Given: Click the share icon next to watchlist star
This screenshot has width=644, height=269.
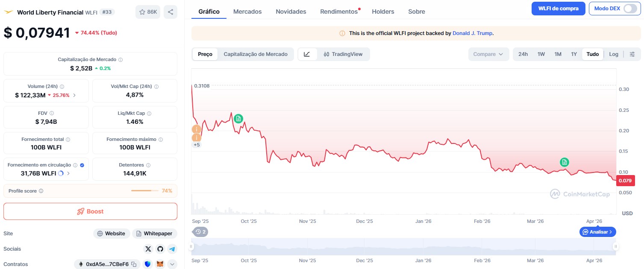Looking at the screenshot, I should (171, 12).
